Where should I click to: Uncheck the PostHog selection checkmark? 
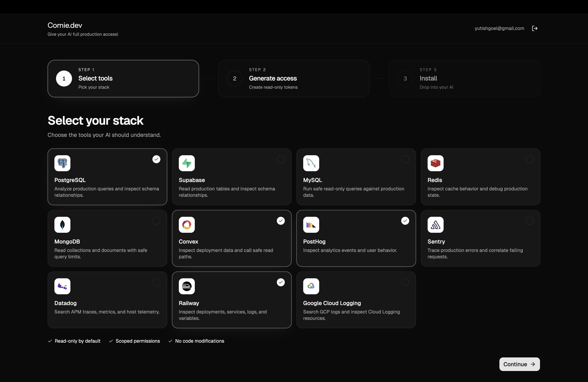(405, 221)
